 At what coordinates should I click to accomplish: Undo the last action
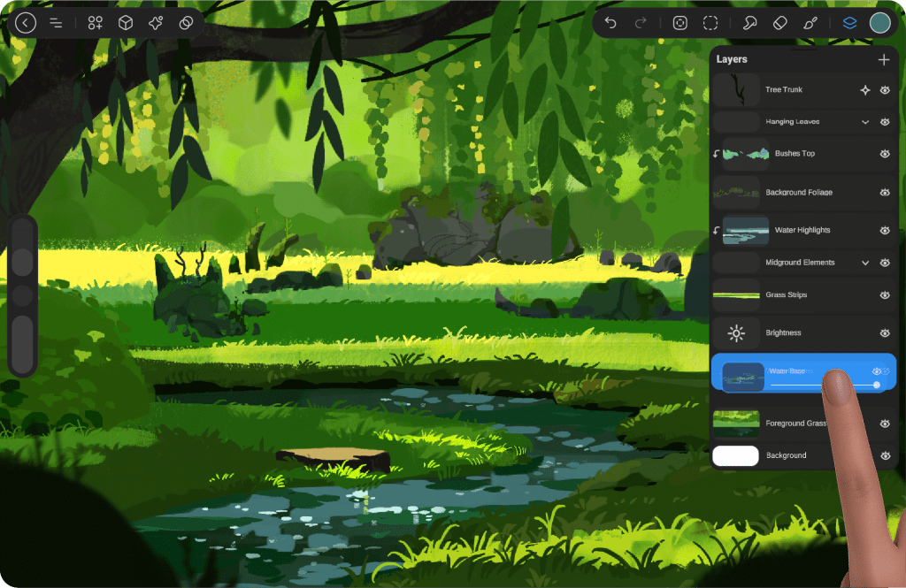pyautogui.click(x=610, y=23)
